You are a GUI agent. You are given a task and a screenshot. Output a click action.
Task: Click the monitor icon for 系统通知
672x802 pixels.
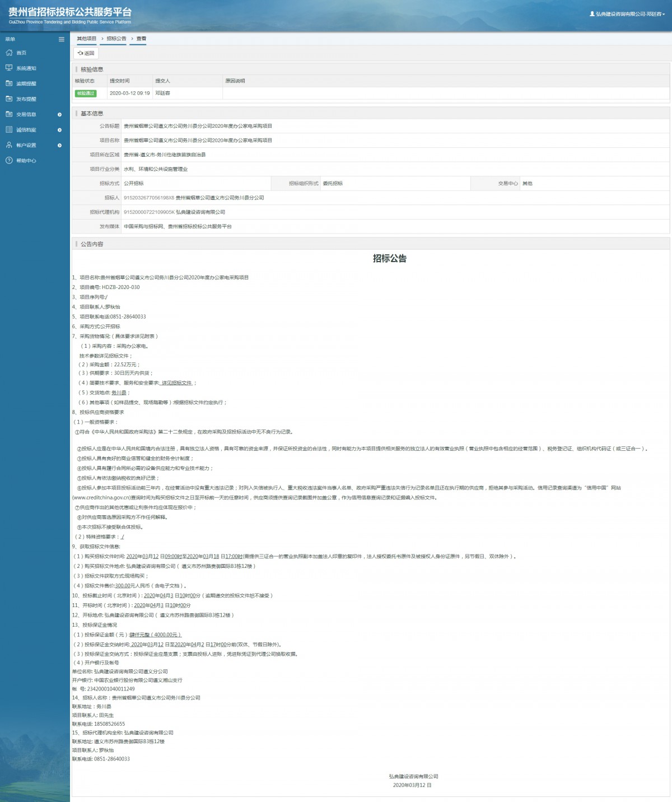point(9,68)
